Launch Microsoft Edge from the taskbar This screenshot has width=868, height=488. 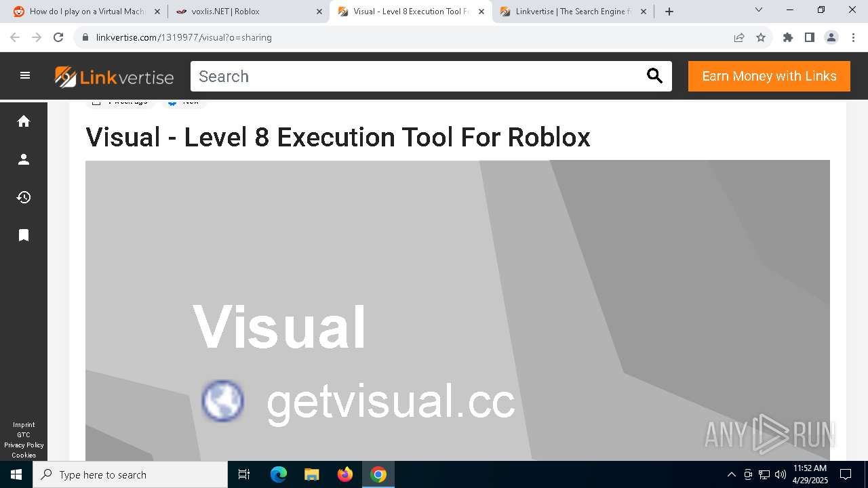click(x=279, y=474)
